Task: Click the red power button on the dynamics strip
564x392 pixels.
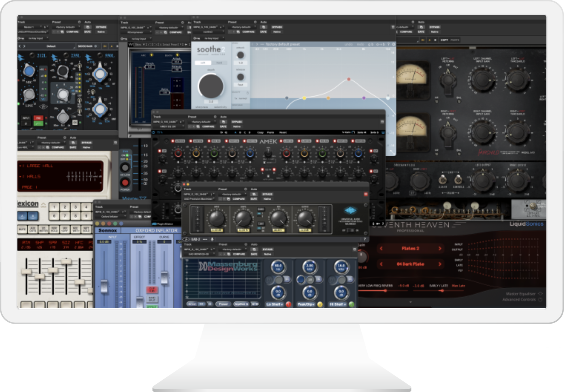Action: 125,182
